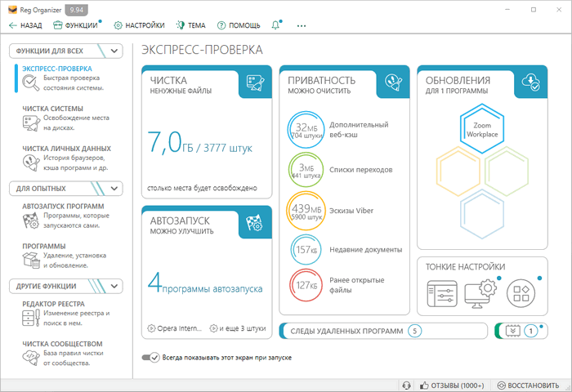Click the ТОНКИЕ НАСТРОЙКИ heading
Screen dimensions: 572x392
pos(465,267)
